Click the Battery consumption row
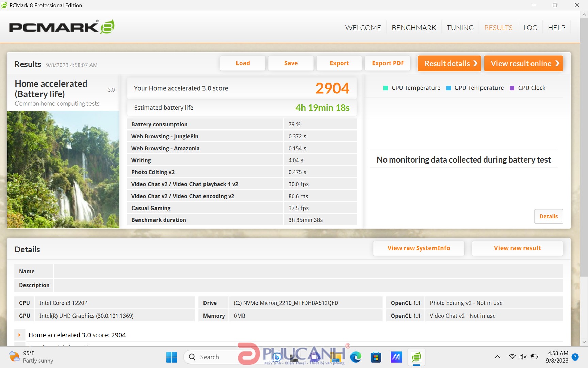The width and height of the screenshot is (588, 368). click(242, 124)
